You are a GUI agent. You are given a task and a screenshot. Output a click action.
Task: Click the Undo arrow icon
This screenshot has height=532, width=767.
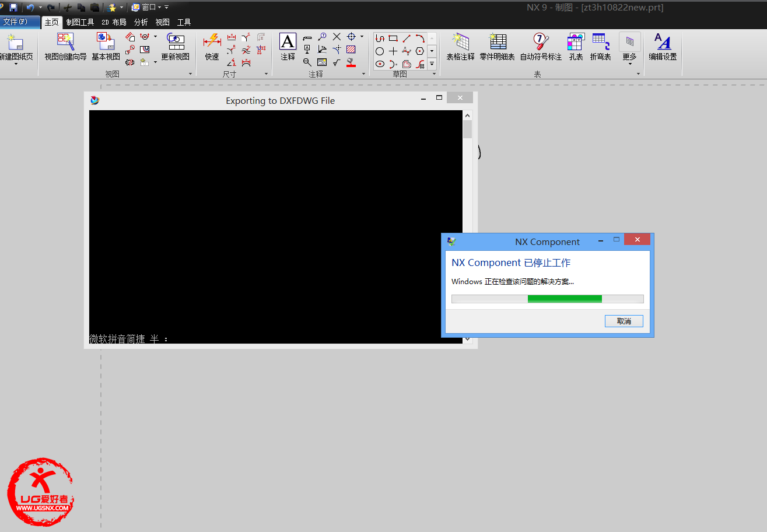pyautogui.click(x=30, y=8)
